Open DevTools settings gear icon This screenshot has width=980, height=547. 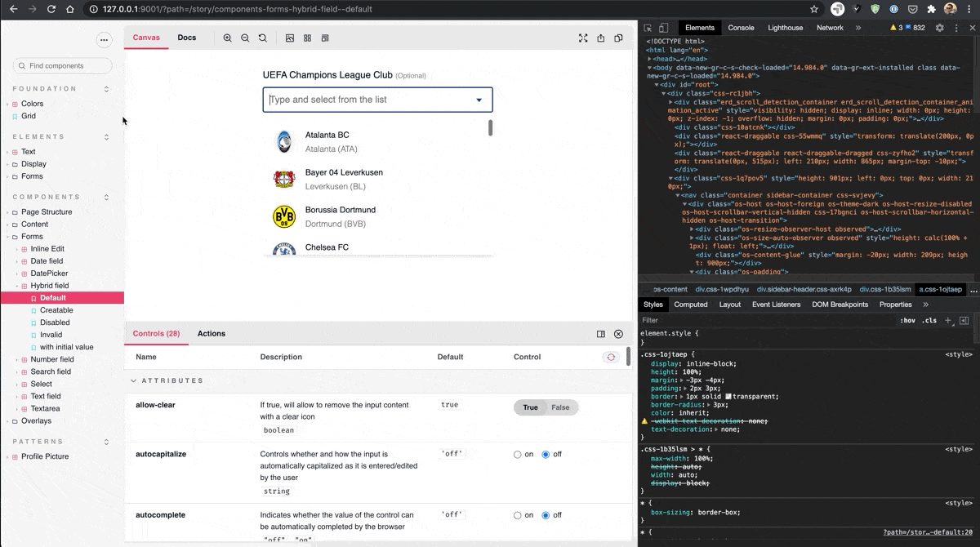[x=940, y=28]
